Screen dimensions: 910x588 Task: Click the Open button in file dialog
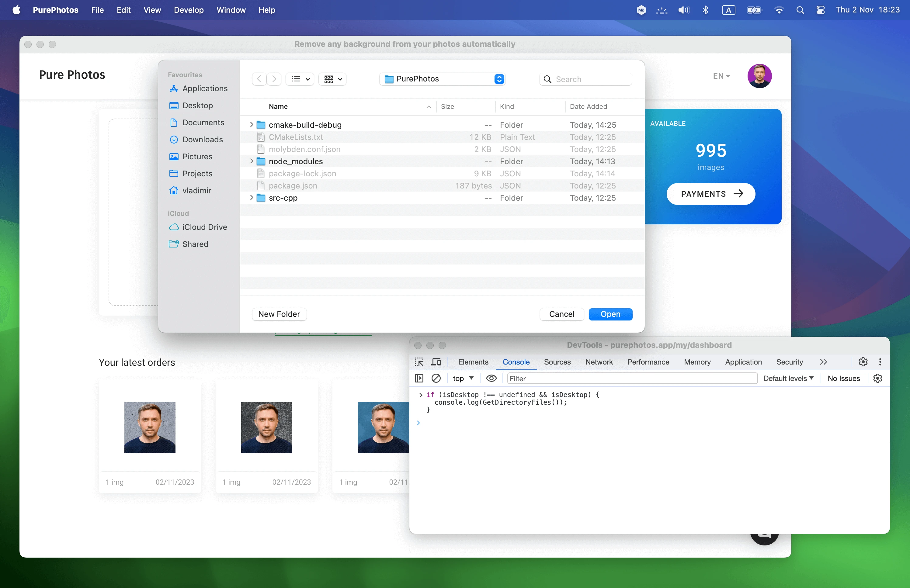(x=610, y=313)
